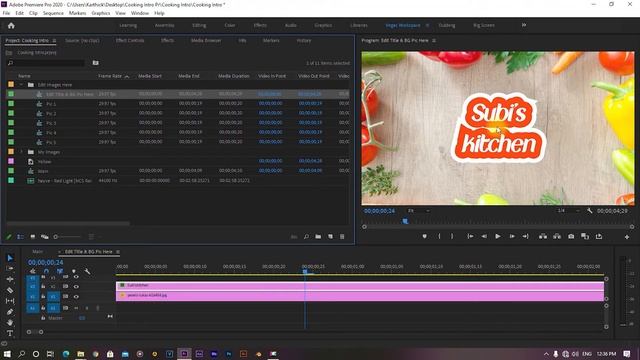The width and height of the screenshot is (640, 360).
Task: Select the Slip tool
Action: pos(10,301)
